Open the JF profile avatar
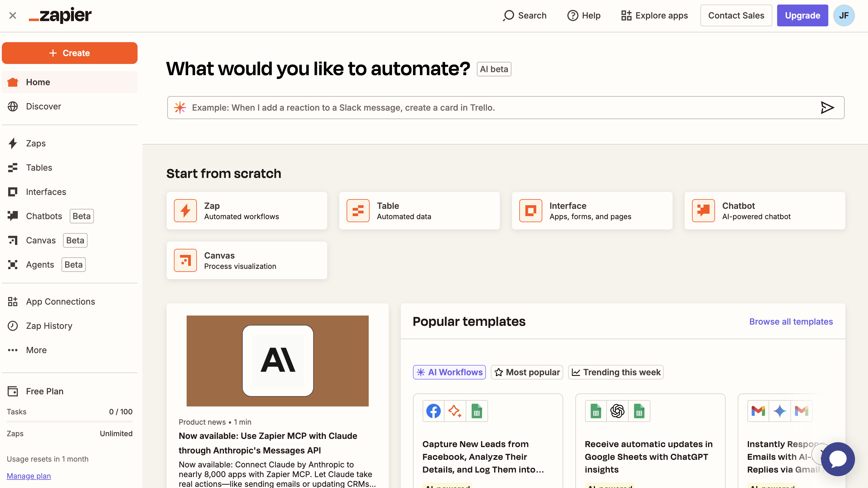Image resolution: width=868 pixels, height=488 pixels. point(843,15)
